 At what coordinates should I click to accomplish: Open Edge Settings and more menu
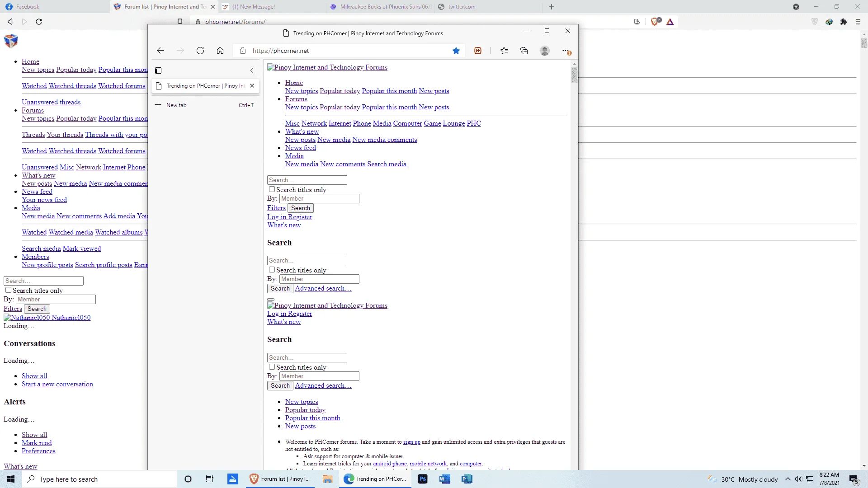click(566, 51)
